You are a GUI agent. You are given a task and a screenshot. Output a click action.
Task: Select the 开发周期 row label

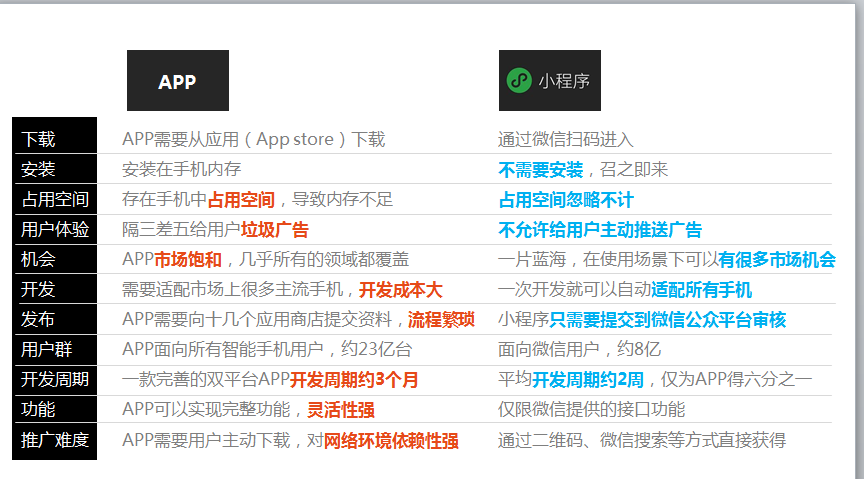tap(55, 380)
